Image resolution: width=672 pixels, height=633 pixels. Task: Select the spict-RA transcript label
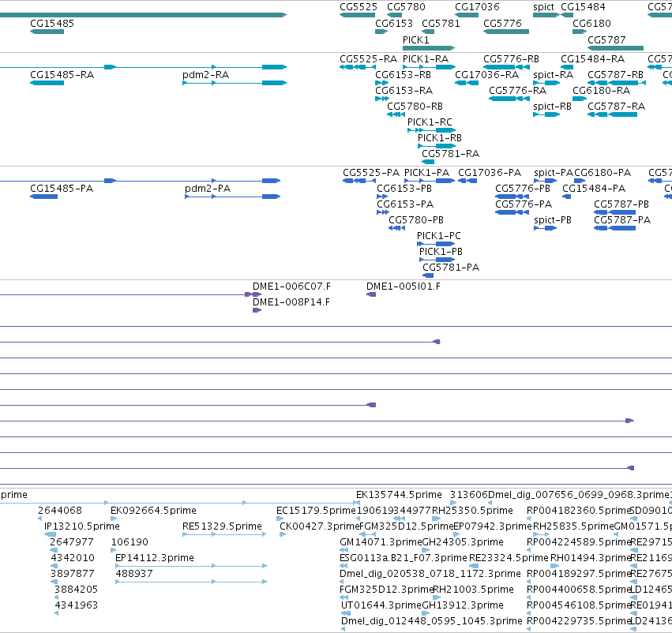tap(554, 74)
